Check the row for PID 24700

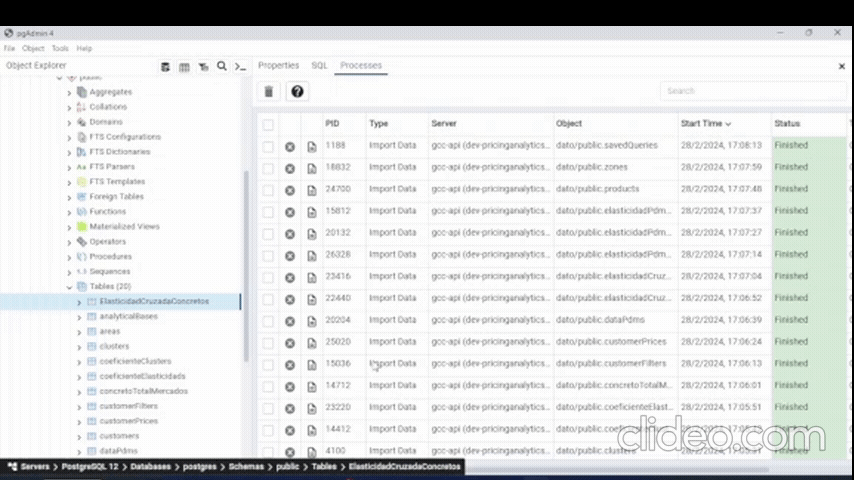(x=268, y=190)
